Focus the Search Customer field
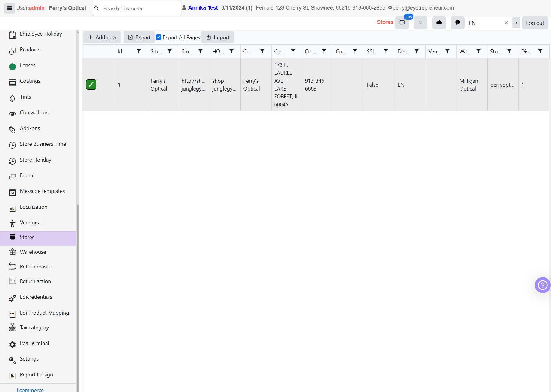The image size is (551, 392). click(136, 8)
